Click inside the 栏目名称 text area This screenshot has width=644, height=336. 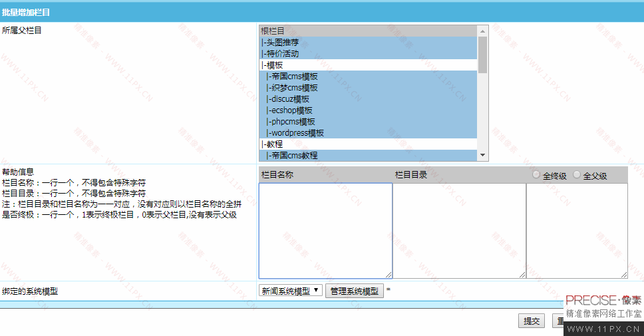(x=325, y=231)
